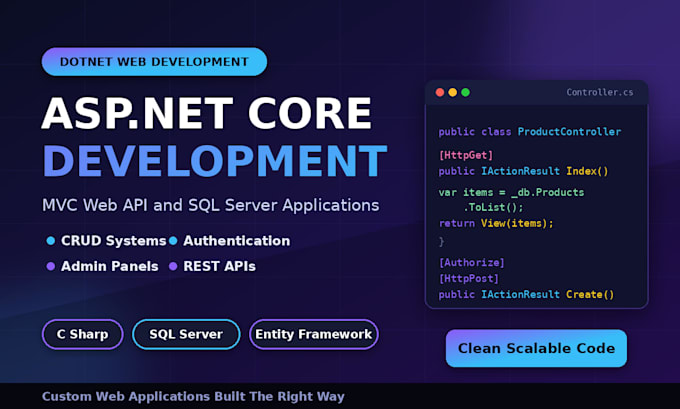Click the Index() method name

(587, 171)
